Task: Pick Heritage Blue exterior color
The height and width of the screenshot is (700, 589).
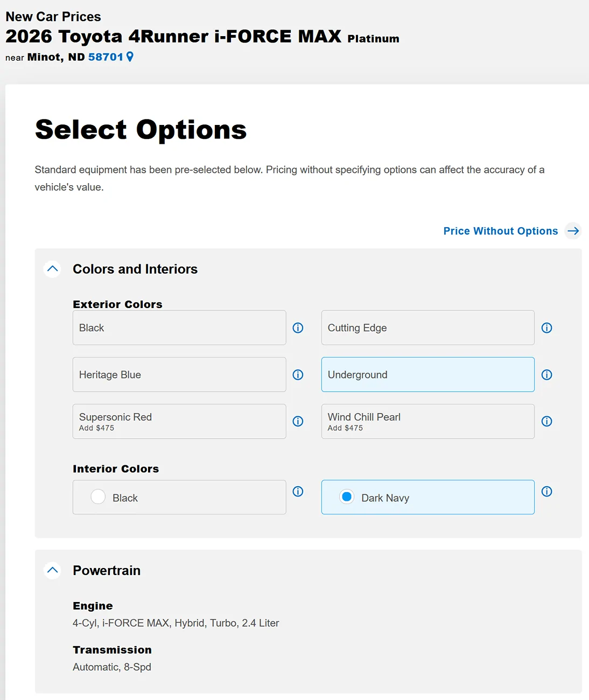Action: coord(179,374)
